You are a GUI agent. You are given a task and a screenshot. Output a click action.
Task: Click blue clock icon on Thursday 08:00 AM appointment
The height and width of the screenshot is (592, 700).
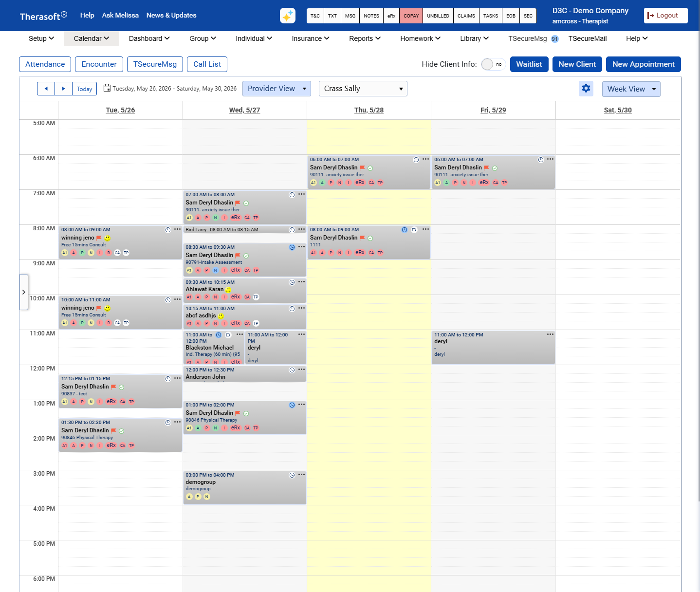405,230
